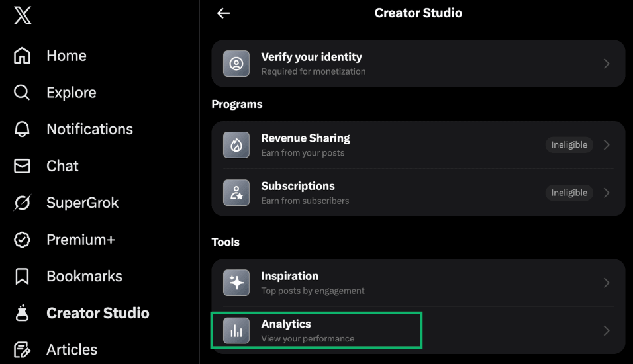
Task: Click the X logo icon
Action: coord(23,15)
